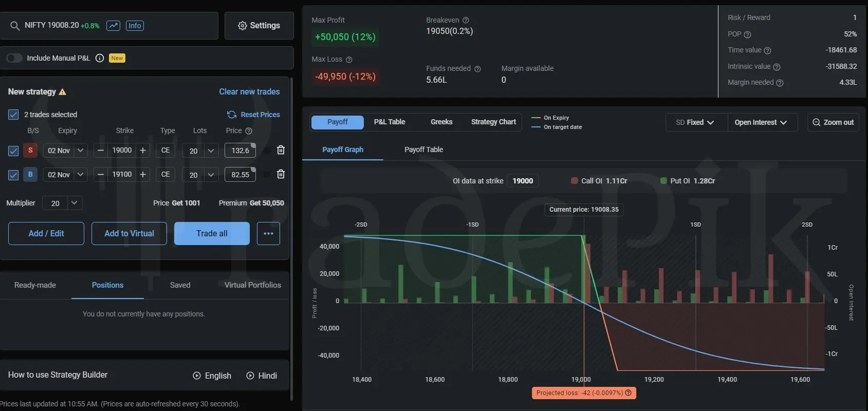Click the Margin needed help icon

coord(780,83)
